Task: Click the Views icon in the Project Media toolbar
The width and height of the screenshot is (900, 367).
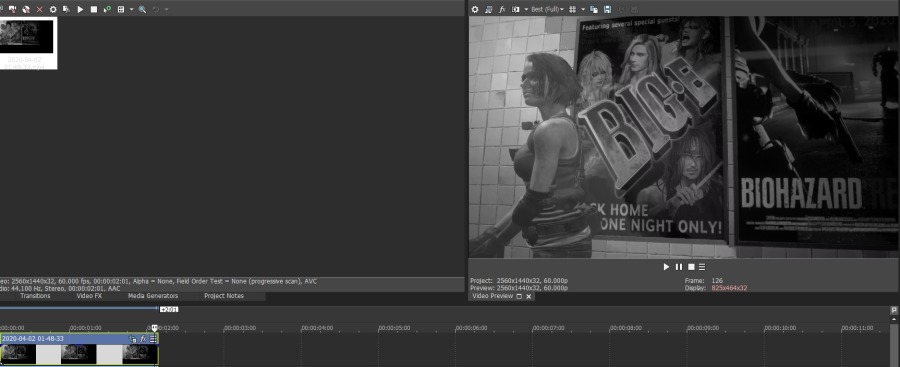Action: 121,9
